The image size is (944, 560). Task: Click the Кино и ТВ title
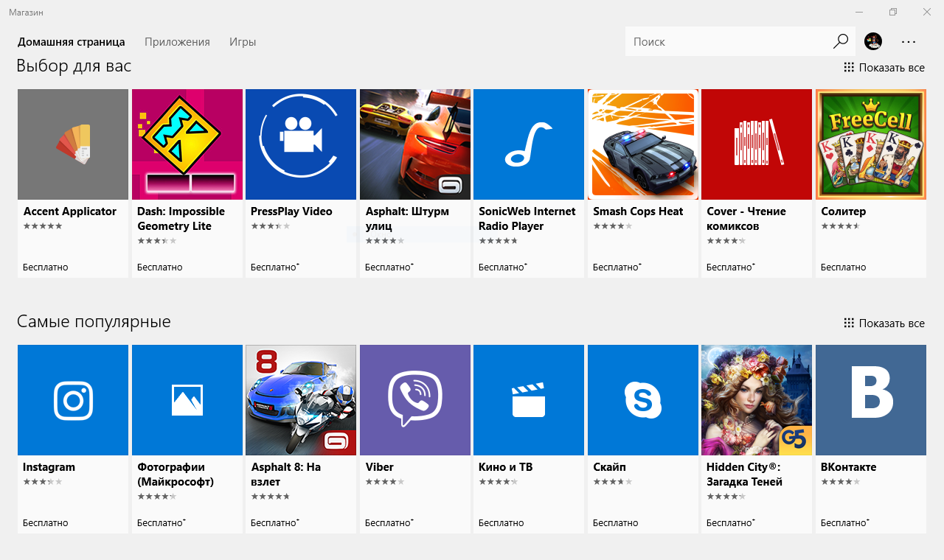506,467
